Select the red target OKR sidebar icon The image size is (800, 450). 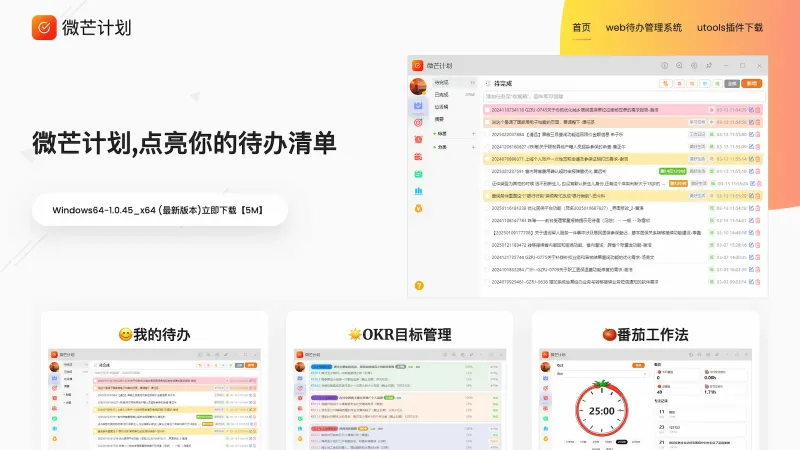tap(420, 122)
